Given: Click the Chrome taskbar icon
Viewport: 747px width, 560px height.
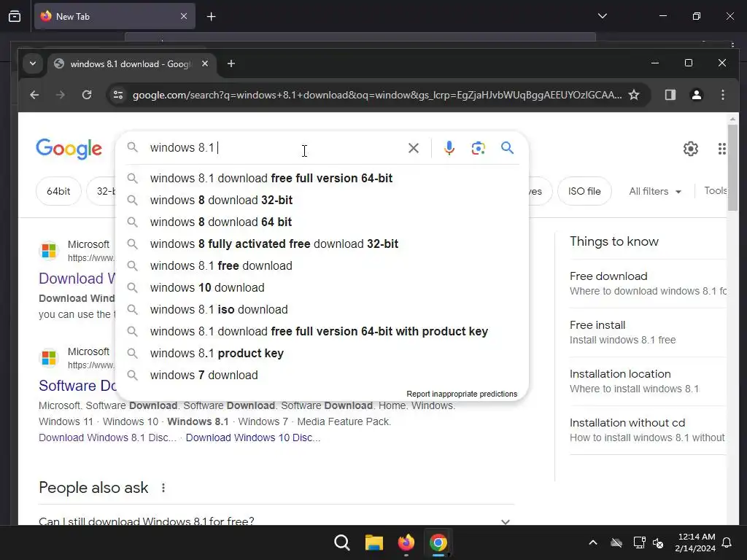Looking at the screenshot, I should pyautogui.click(x=438, y=542).
